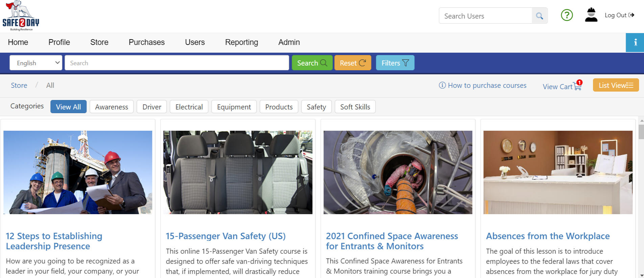Open How to purchase courses link
The width and height of the screenshot is (644, 278).
pos(482,85)
